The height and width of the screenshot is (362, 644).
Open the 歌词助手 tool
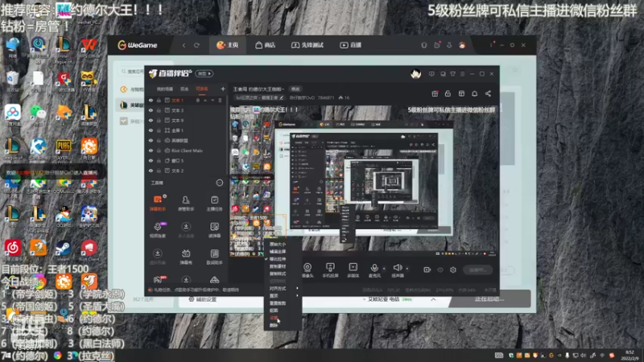coord(214,257)
